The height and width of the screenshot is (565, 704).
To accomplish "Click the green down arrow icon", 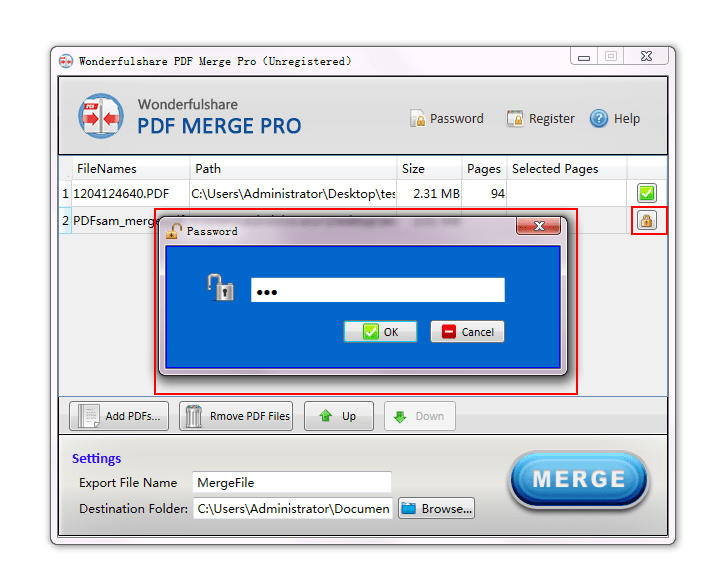I will [x=400, y=417].
